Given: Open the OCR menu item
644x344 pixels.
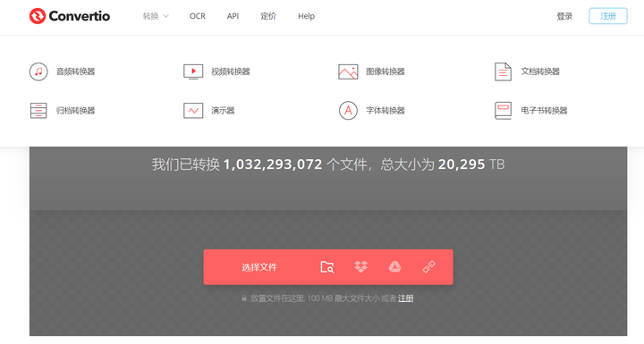Looking at the screenshot, I should pos(197,16).
